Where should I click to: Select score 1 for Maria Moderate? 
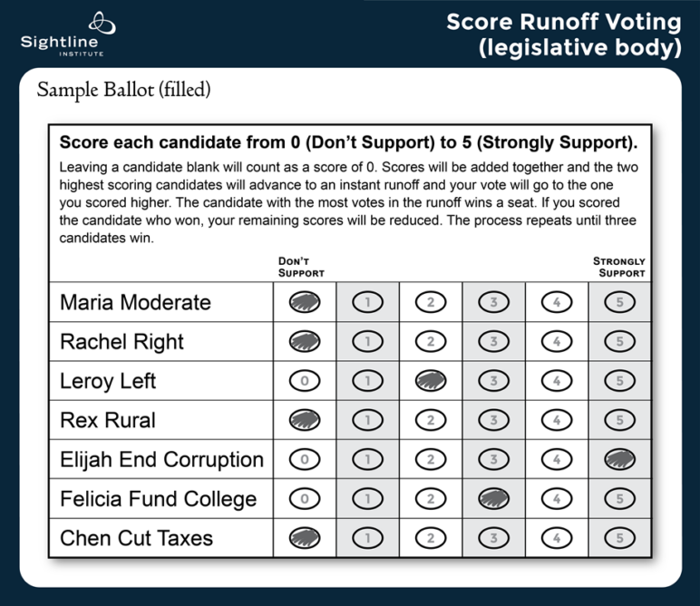[368, 302]
